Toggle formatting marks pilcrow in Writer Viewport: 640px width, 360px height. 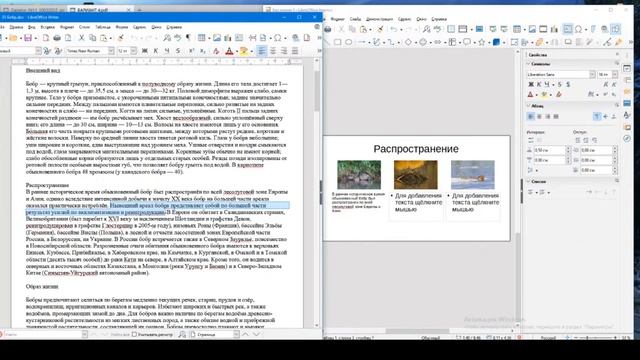click(x=188, y=38)
